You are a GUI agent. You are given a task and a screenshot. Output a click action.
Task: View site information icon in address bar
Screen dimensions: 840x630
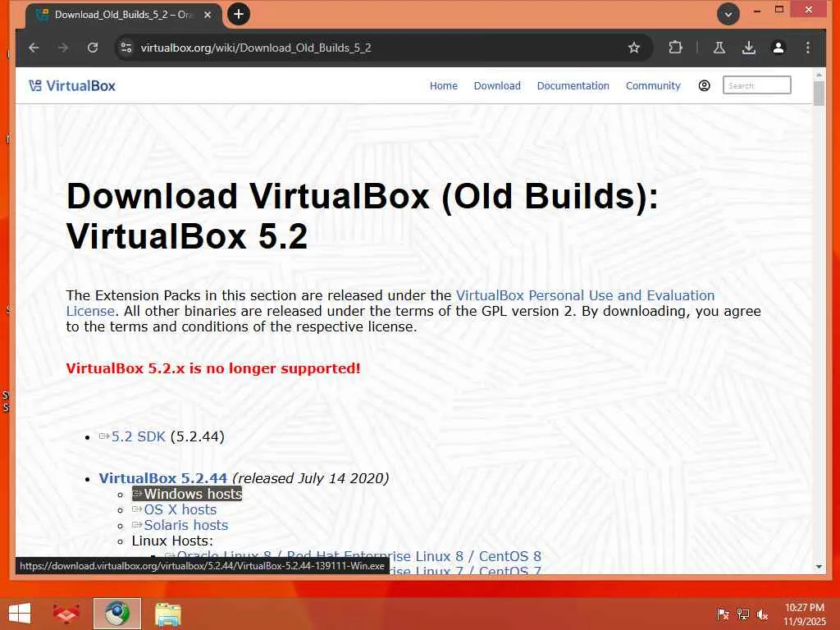(126, 48)
